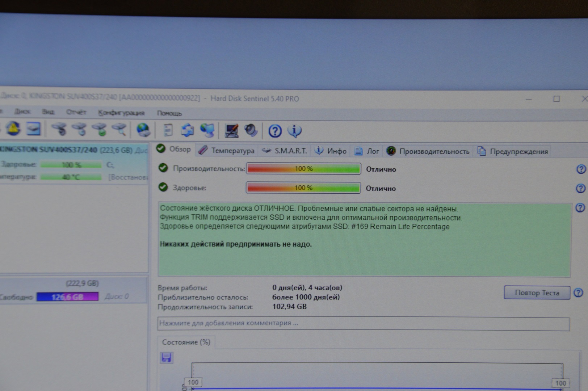This screenshot has width=588, height=391.
Task: Select the Состояние (%) chart tab
Action: point(186,342)
